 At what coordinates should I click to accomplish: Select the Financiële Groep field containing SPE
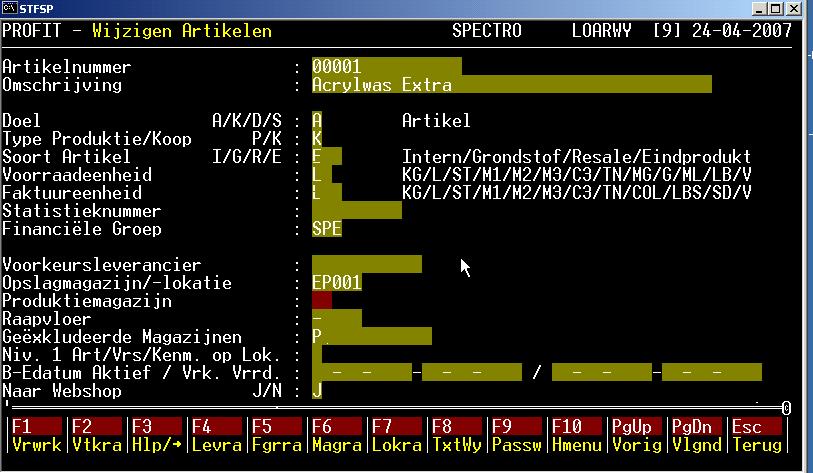point(327,229)
